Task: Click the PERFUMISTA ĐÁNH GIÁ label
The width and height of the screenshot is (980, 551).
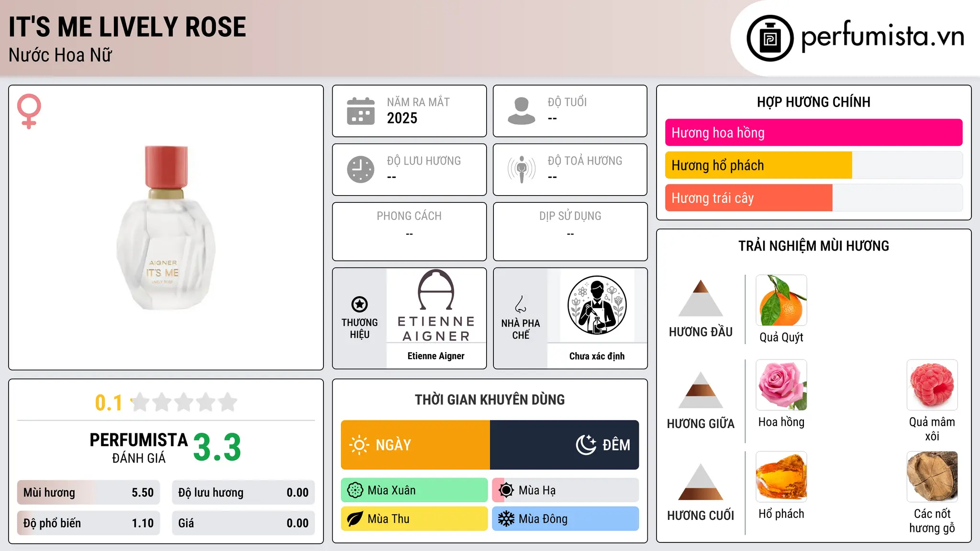Action: click(x=139, y=448)
